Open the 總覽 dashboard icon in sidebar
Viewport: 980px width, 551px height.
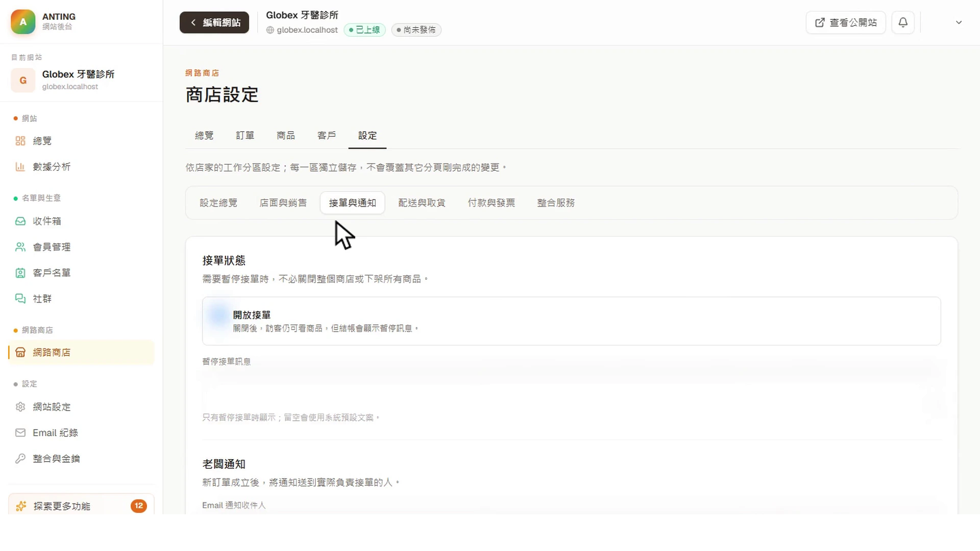20,141
